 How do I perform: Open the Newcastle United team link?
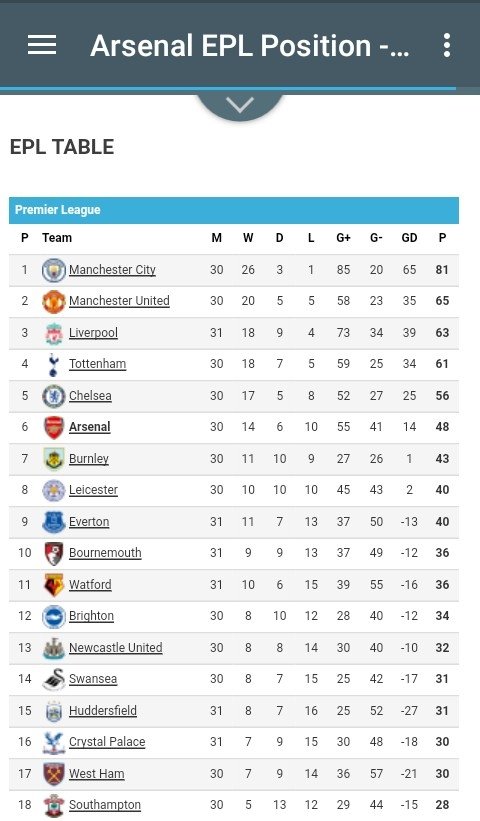116,648
